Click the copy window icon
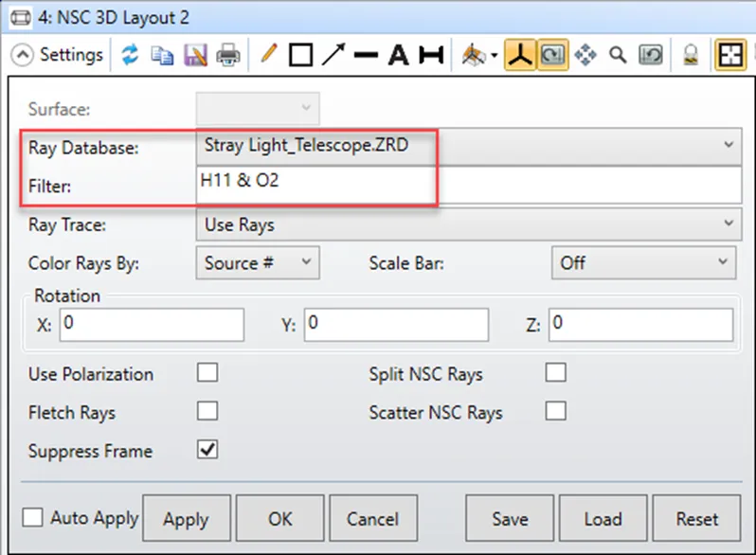 click(x=162, y=55)
